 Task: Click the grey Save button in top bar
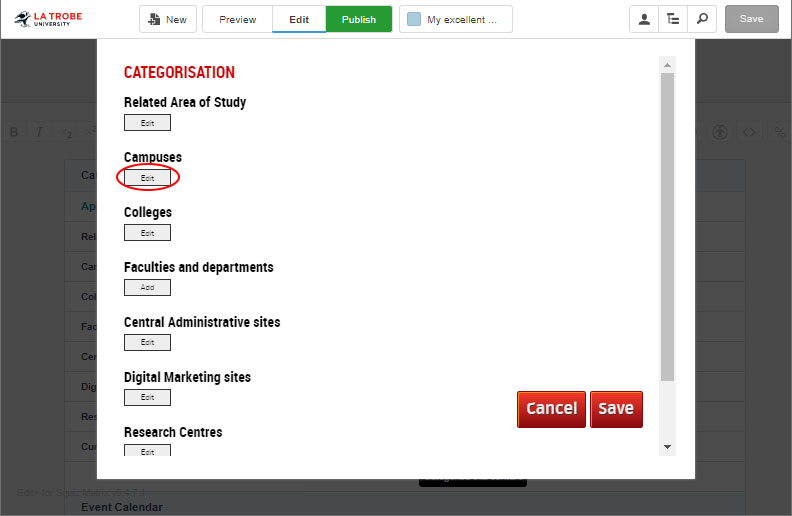pyautogui.click(x=751, y=19)
